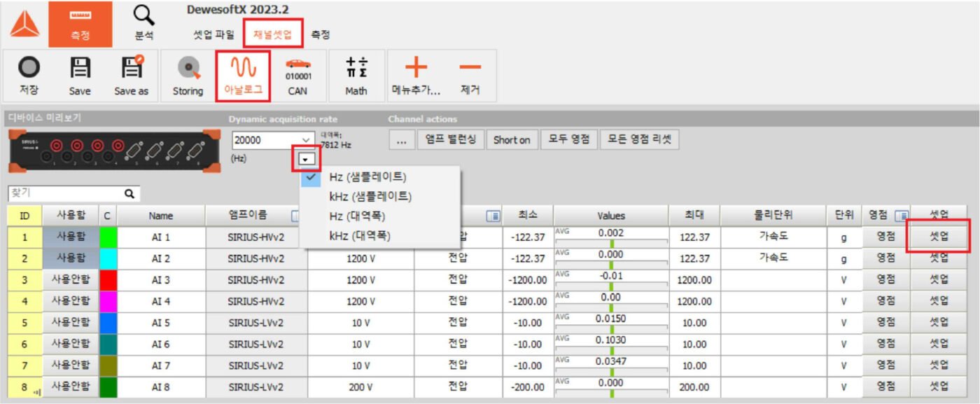This screenshot has height=404, width=980.
Task: Open the 측정 tab beside 채널셋업
Action: tap(321, 35)
